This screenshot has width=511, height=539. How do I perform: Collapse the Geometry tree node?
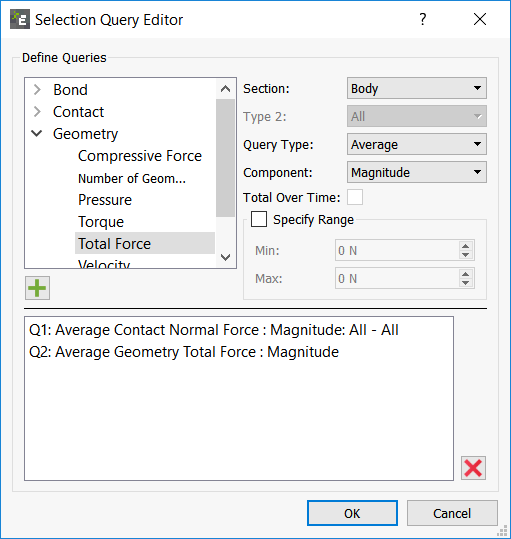click(x=37, y=133)
